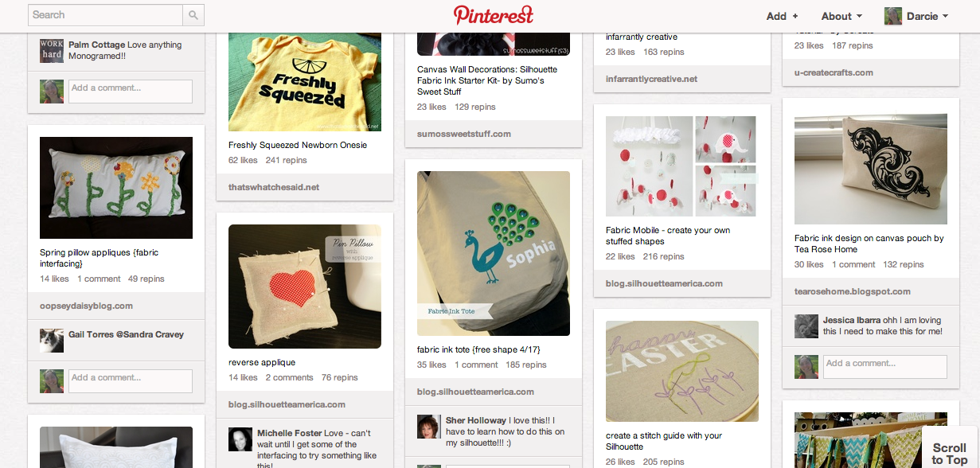Open Jessica Ibarra's commenter avatar
Image resolution: width=980 pixels, height=468 pixels.
click(806, 326)
